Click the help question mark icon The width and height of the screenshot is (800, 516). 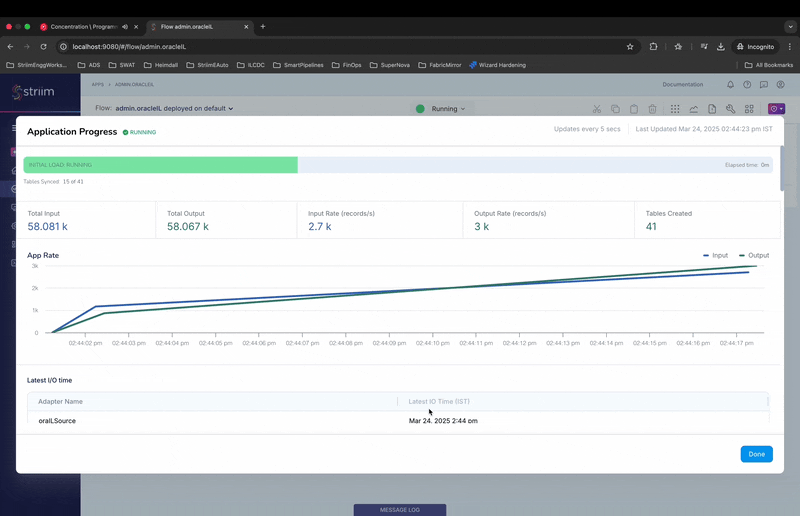[747, 85]
